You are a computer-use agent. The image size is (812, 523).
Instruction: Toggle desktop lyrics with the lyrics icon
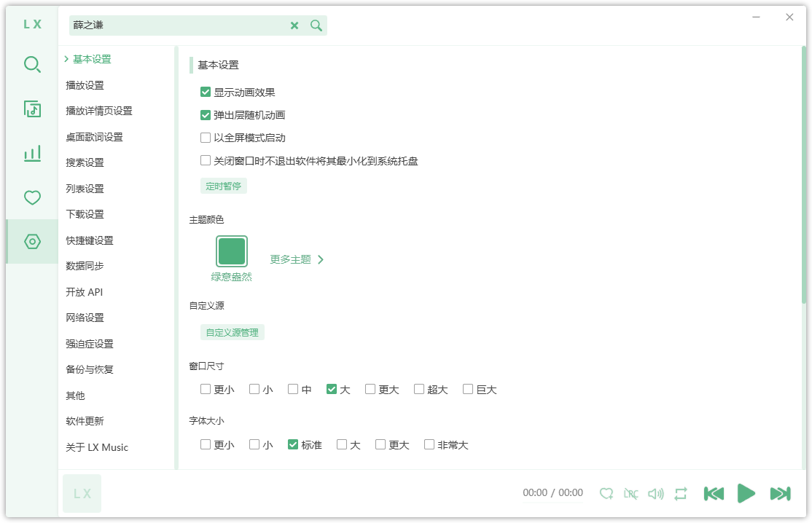(631, 493)
